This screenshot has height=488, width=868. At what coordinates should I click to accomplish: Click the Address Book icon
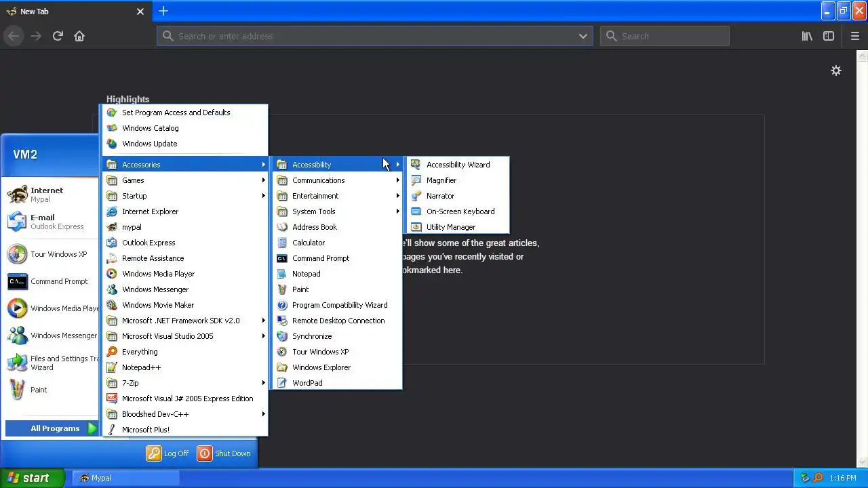coord(282,227)
